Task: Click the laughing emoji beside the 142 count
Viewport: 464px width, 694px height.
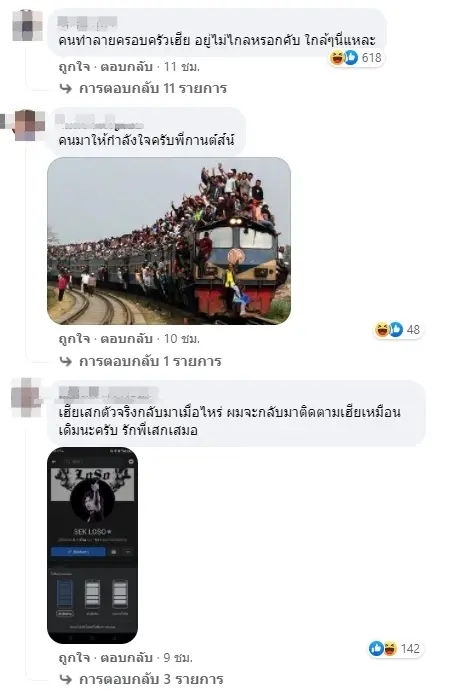Action: pos(390,648)
